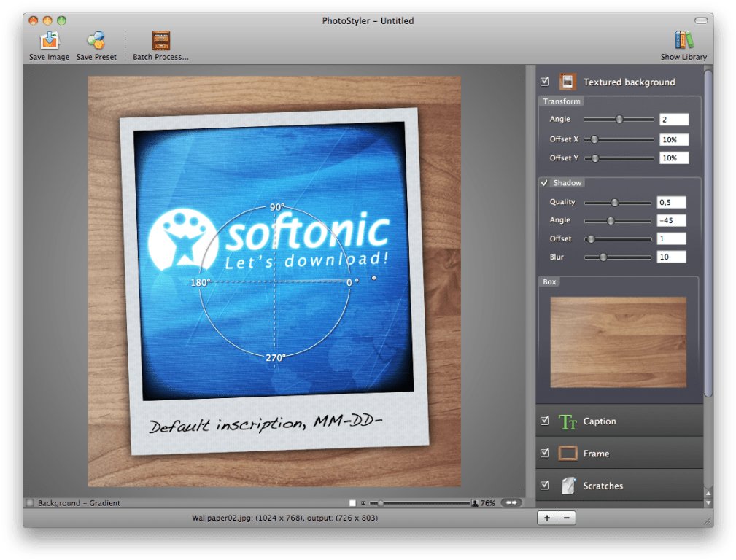Click the Textured background effect icon
Screen dimensions: 736x560
(x=568, y=82)
